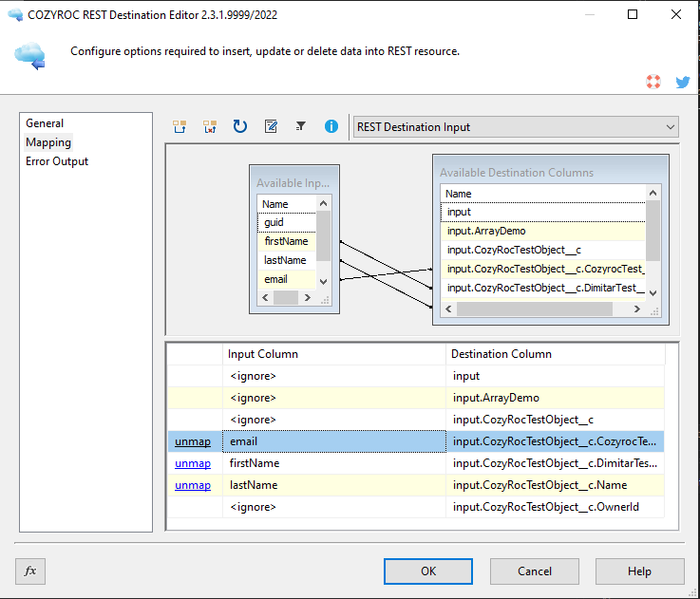The image size is (700, 599).
Task: Click the blue information icon
Action: click(x=331, y=126)
